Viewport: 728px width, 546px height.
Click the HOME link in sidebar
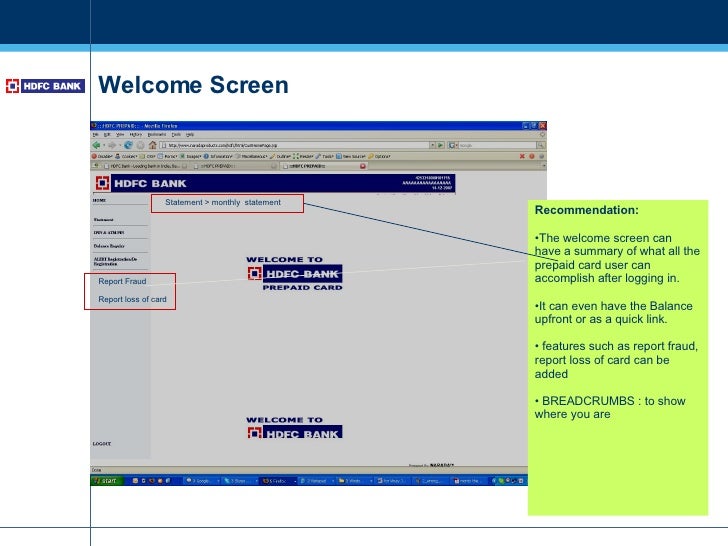click(x=99, y=201)
